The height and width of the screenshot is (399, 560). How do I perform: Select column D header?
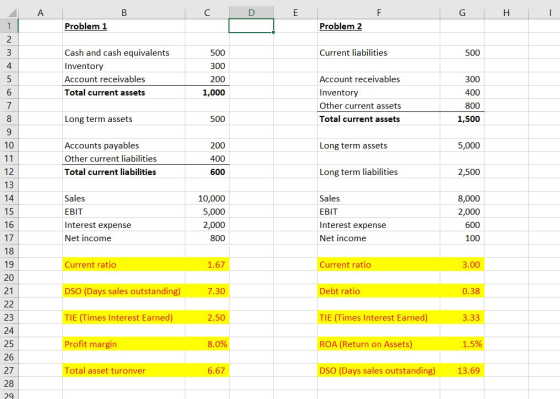coord(251,13)
